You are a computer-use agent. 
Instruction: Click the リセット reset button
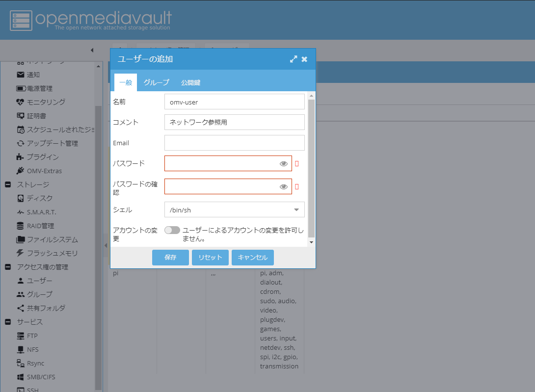[210, 257]
